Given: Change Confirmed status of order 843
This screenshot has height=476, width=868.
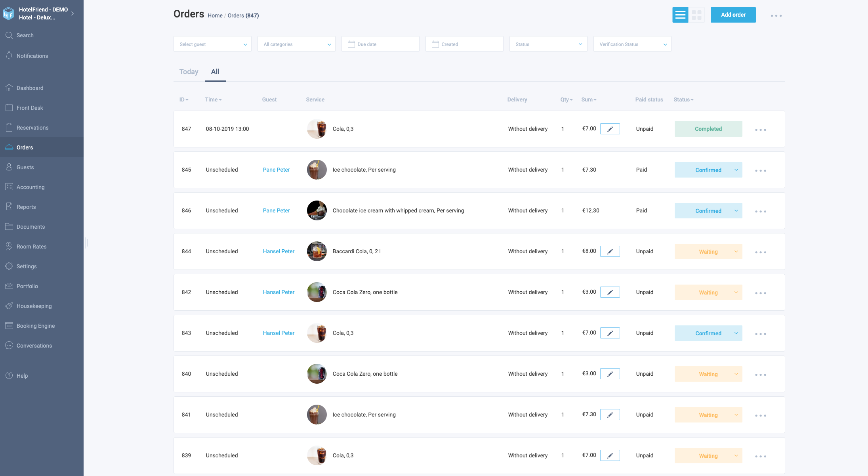Looking at the screenshot, I should pos(708,333).
